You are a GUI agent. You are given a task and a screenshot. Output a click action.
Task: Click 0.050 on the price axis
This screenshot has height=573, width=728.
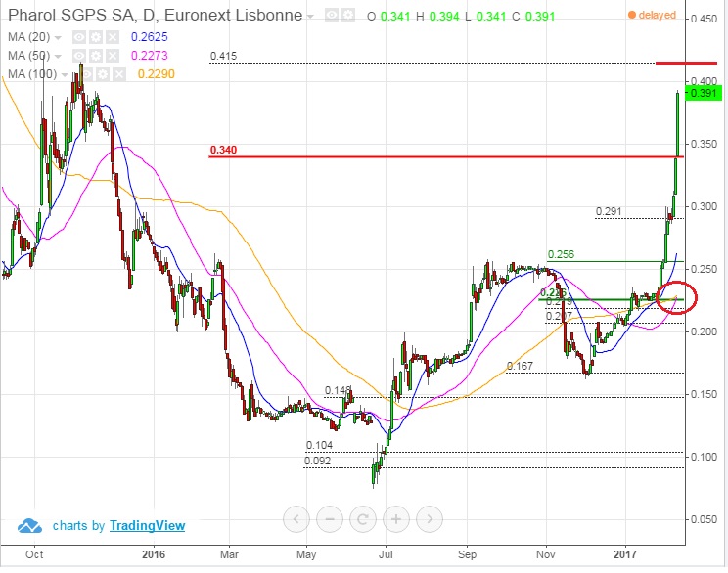pyautogui.click(x=704, y=519)
